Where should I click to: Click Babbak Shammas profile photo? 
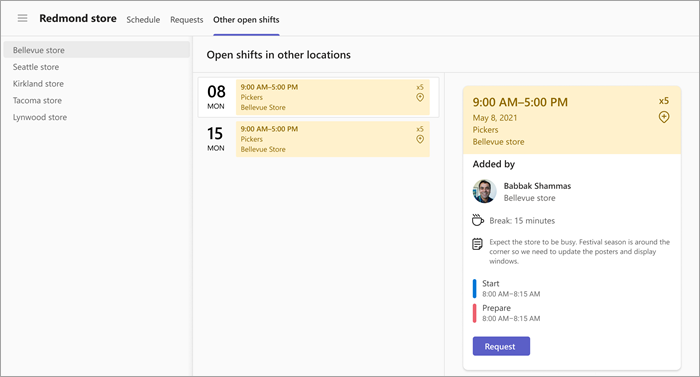[x=485, y=191]
